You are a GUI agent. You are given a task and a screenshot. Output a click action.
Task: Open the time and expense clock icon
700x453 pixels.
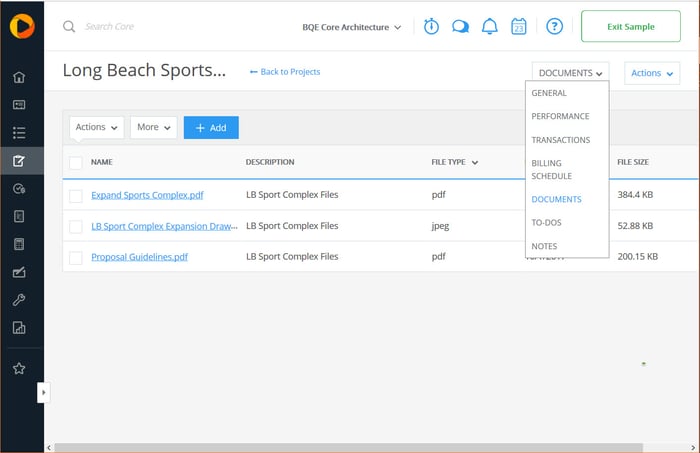coord(19,189)
